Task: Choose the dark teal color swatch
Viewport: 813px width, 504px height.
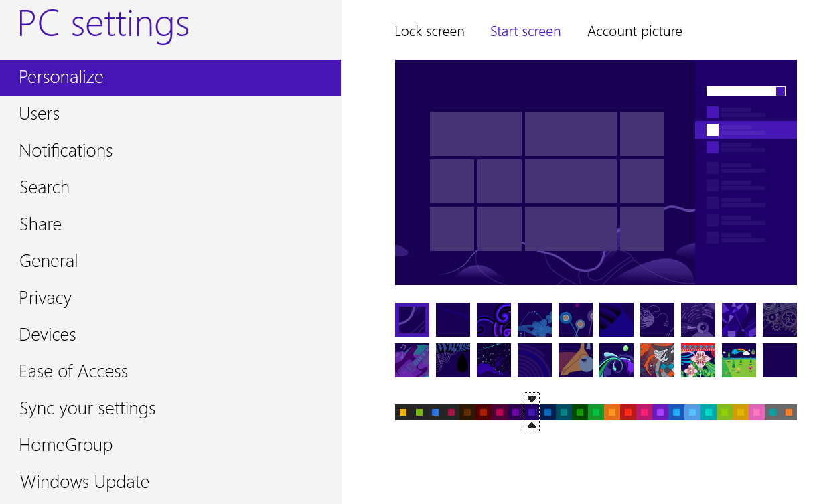Action: click(x=564, y=412)
